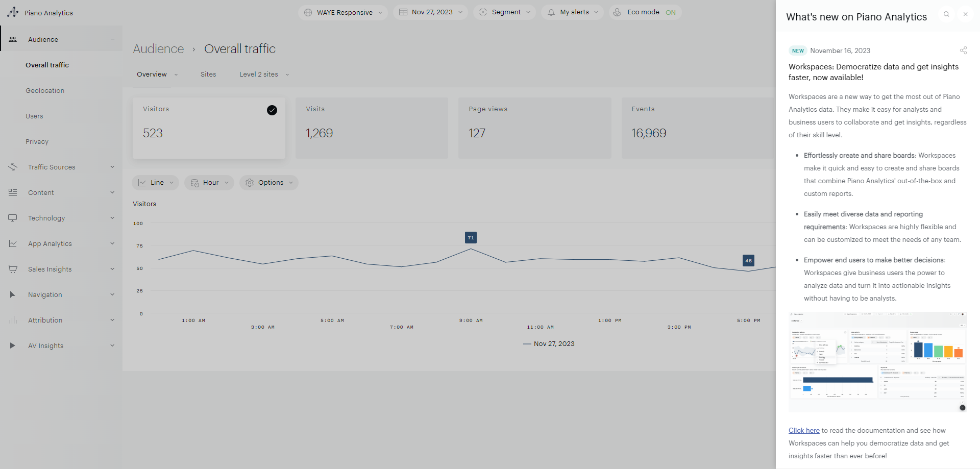Select Geolocation in the Audience menu

(x=45, y=90)
